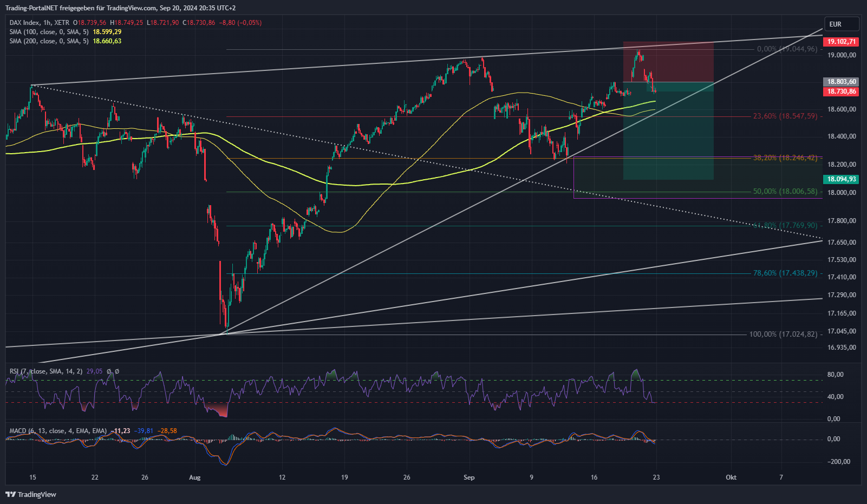Click the 18.600,00 price axis label
Viewport: 867px width, 504px height.
tap(842, 109)
